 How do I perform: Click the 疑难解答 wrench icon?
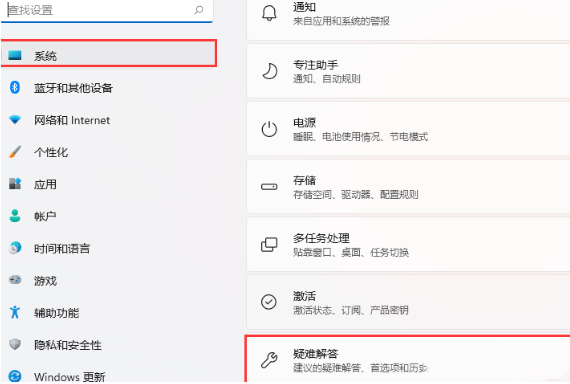pos(269,360)
